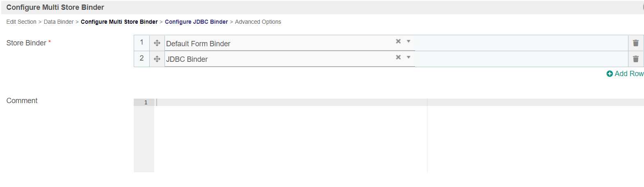
Task: Open Configure JDBC Binder breadcrumb
Action: [x=196, y=22]
